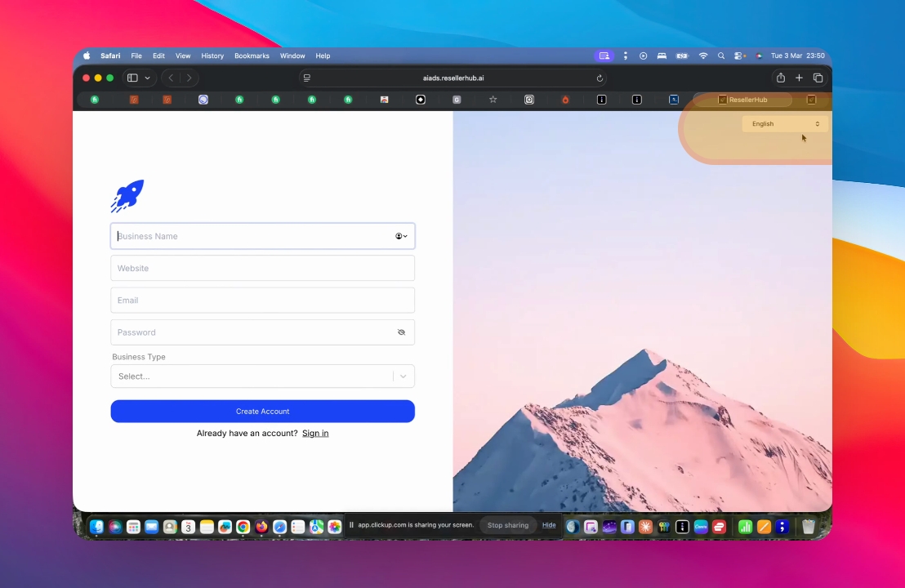Screen dimensions: 905x588
Task: Open a new tab with the plus icon
Action: 799,78
